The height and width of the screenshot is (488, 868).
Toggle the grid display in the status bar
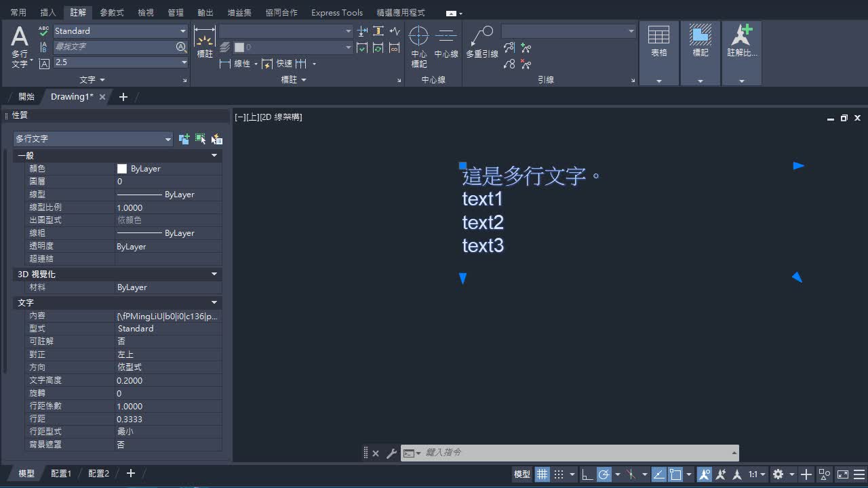click(542, 474)
